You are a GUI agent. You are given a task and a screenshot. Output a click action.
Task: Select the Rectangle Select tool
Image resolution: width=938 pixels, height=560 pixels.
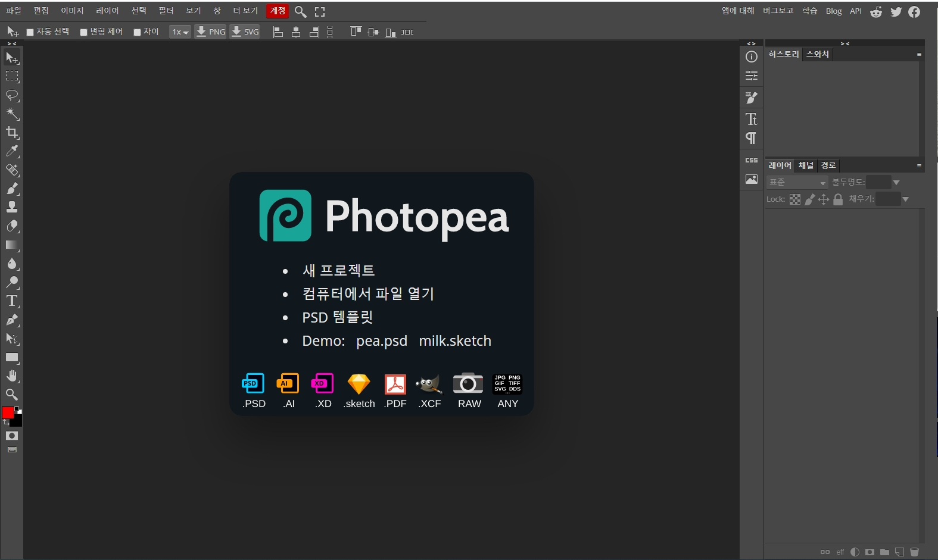(12, 76)
